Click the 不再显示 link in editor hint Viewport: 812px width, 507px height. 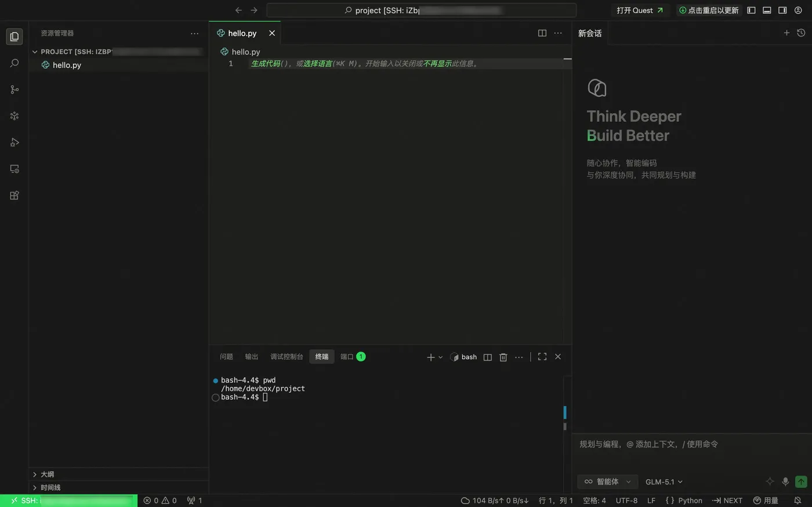[x=437, y=64]
